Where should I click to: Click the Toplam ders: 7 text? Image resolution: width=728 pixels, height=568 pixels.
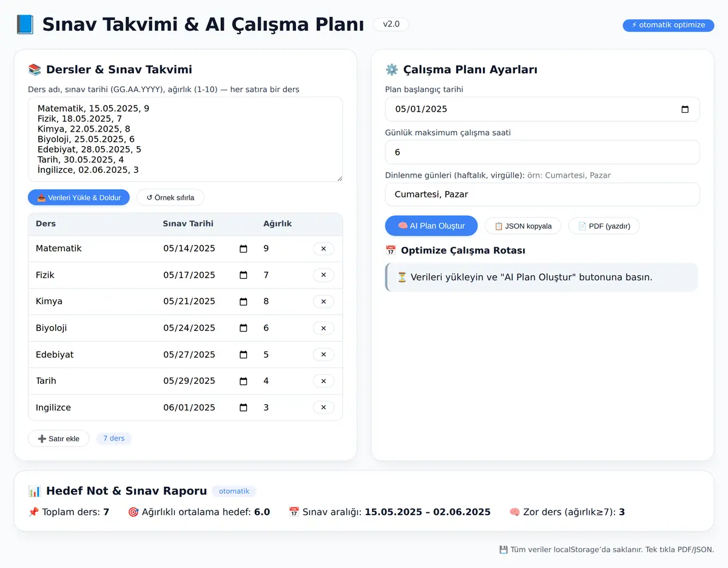click(x=69, y=512)
